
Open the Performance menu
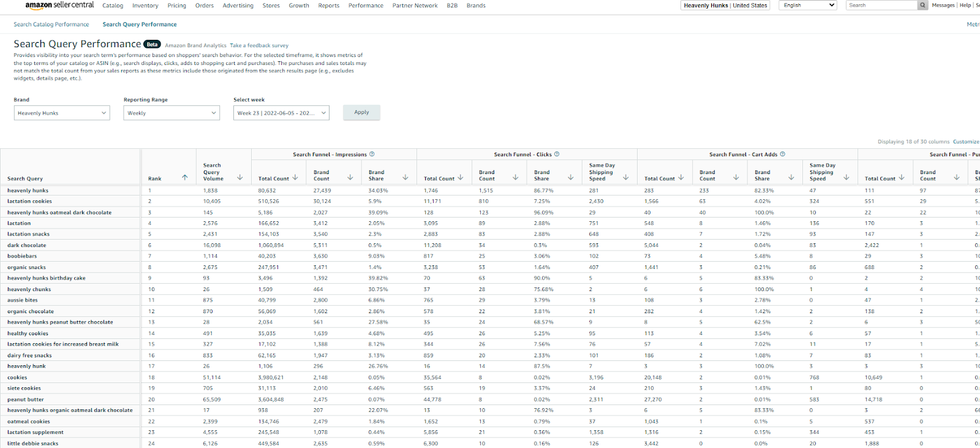click(x=366, y=6)
